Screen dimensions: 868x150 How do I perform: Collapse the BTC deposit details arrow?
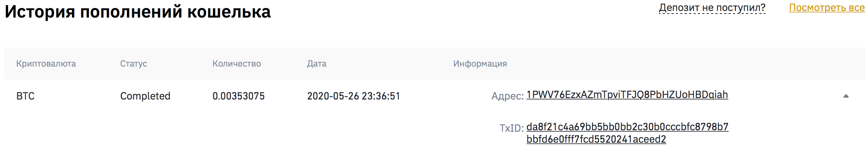[x=846, y=96]
